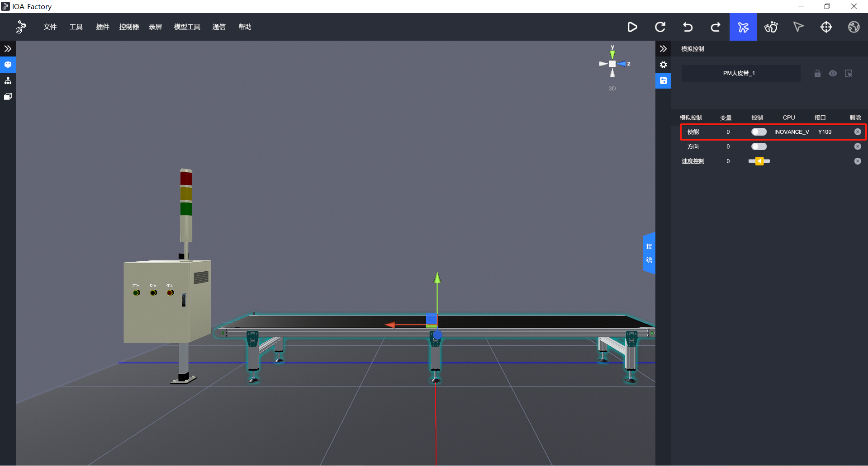The image size is (868, 466).
Task: Open the model library cube icon
Action: tap(8, 65)
